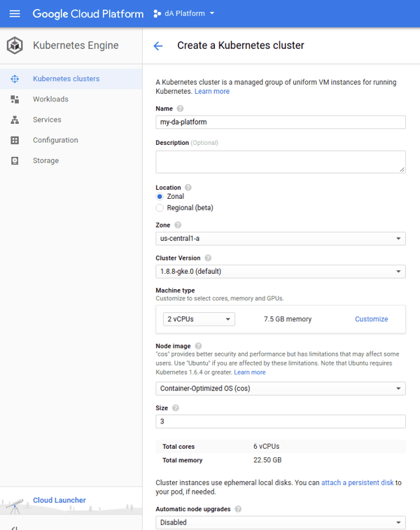Open the 2 vCPUs machine type dropdown
Image resolution: width=420 pixels, height=530 pixels.
(199, 319)
